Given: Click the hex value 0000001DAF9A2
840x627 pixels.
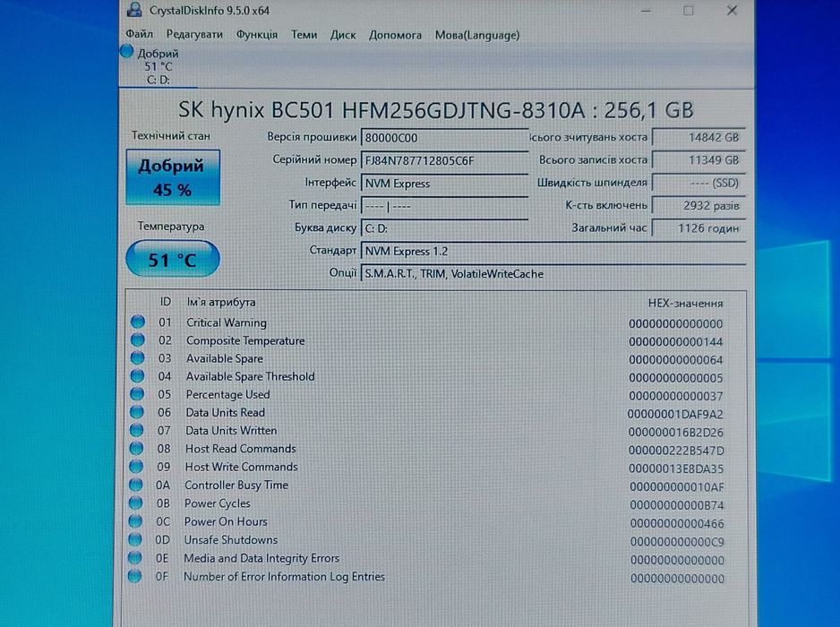Looking at the screenshot, I should [x=675, y=414].
